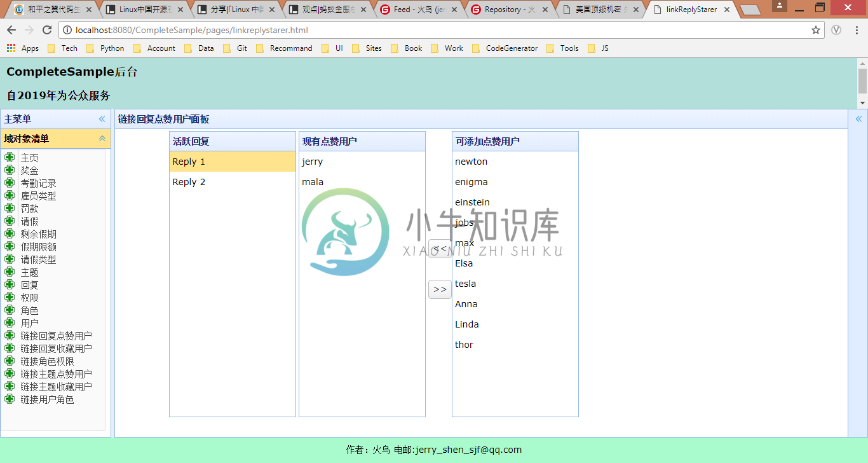Click the green plus icon beside 罚款
Viewport: 868px width, 463px height.
[10, 208]
